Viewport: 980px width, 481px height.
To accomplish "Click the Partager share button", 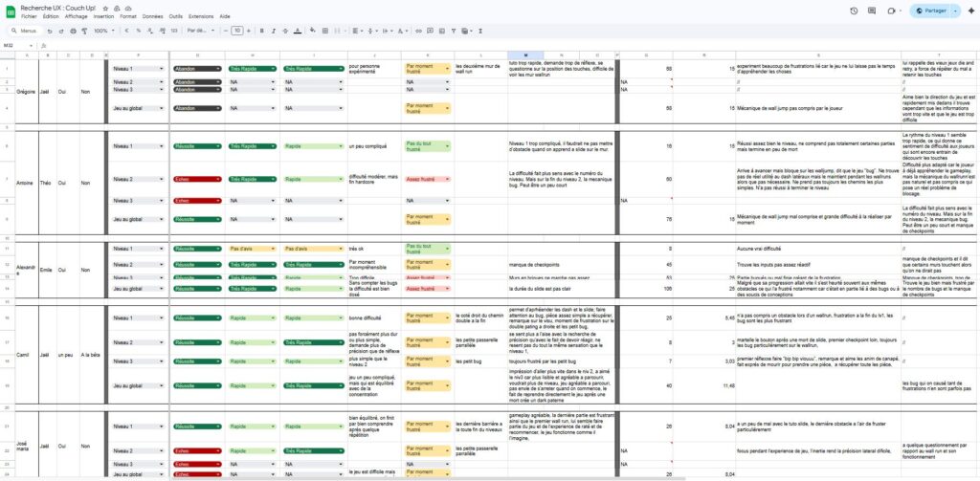I will point(930,11).
